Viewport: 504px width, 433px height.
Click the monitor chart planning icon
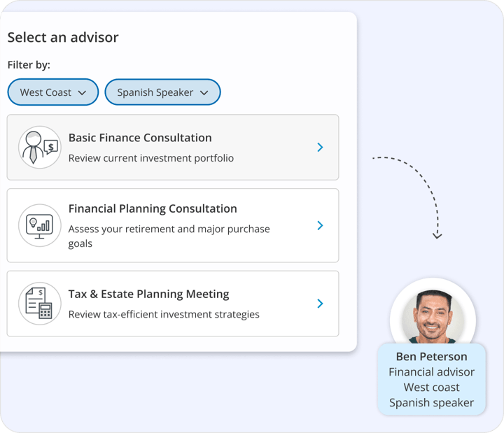click(x=39, y=225)
